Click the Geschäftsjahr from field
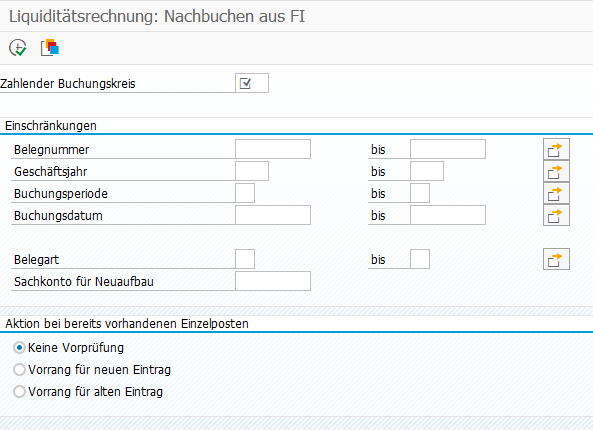The image size is (593, 430). (x=252, y=171)
